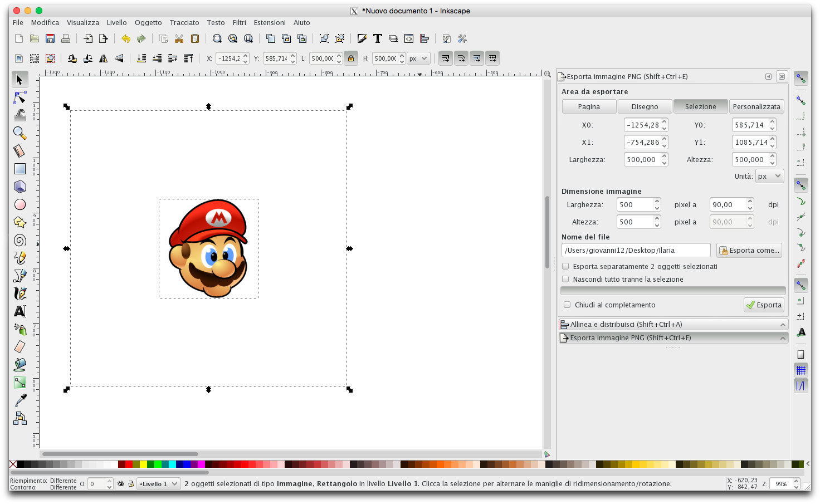Screen dimensions: 820x504
Task: Select the Star polygon tool
Action: pyautogui.click(x=20, y=222)
